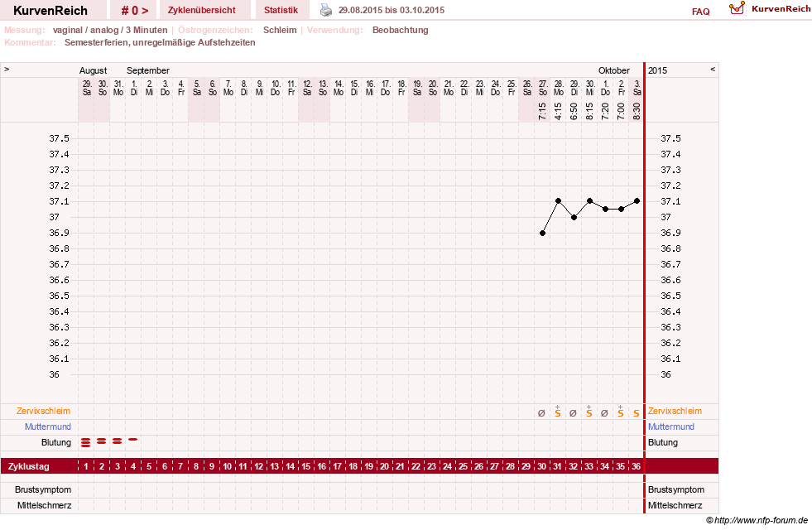Click the S+ mucus symbol on cycle day 35
The height and width of the screenshot is (530, 812).
coord(621,412)
